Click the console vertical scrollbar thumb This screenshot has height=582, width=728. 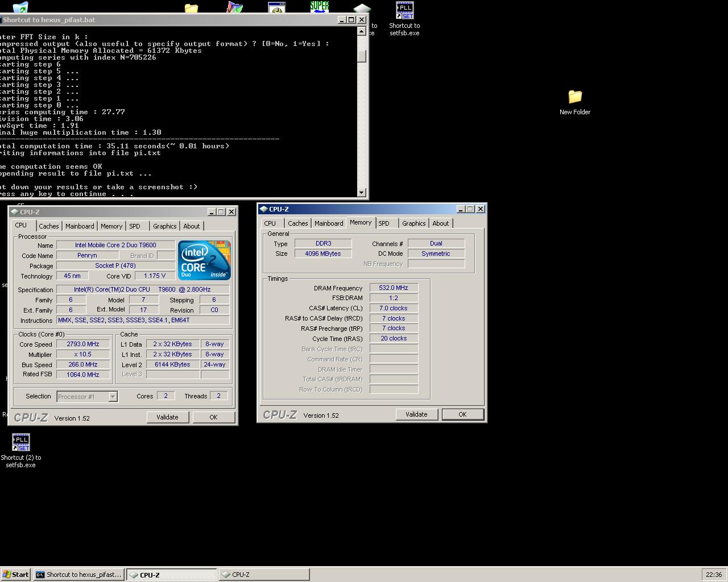[x=362, y=56]
